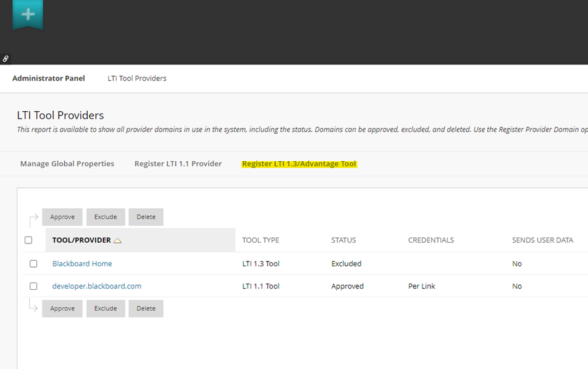This screenshot has width=588, height=369.
Task: Click the Excluded status of Blackboard Home
Action: coord(346,263)
